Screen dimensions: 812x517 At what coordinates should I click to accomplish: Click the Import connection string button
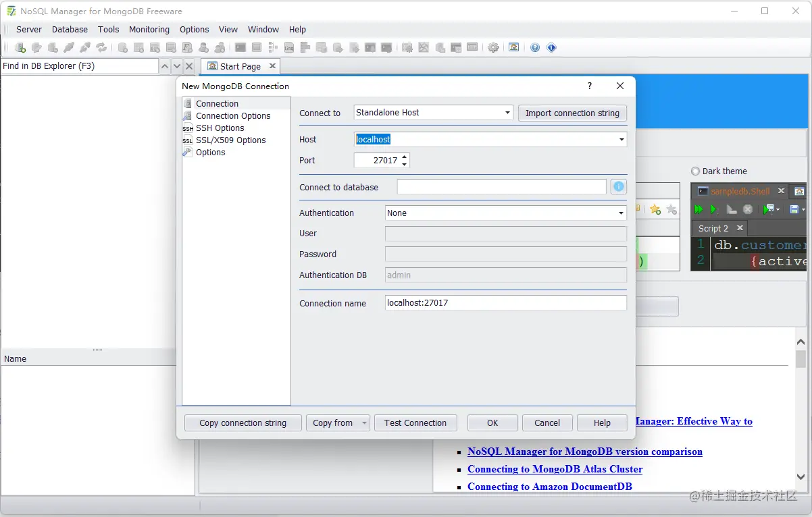572,113
